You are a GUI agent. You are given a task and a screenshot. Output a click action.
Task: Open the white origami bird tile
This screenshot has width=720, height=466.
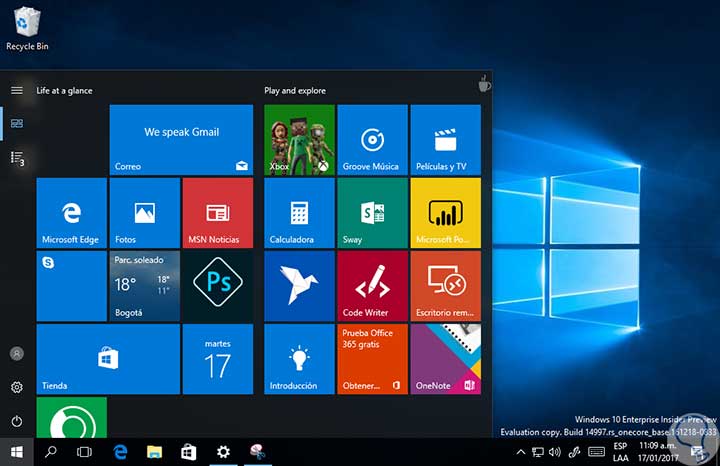(x=299, y=286)
